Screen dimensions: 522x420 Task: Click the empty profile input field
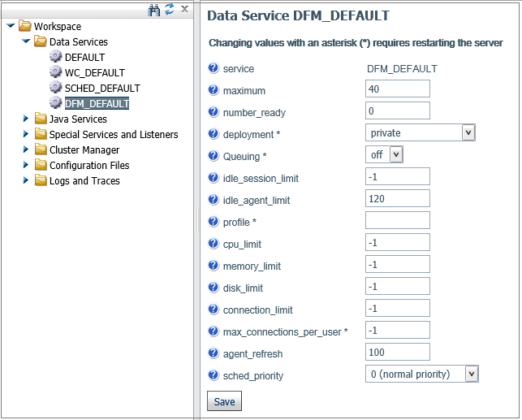tap(398, 220)
